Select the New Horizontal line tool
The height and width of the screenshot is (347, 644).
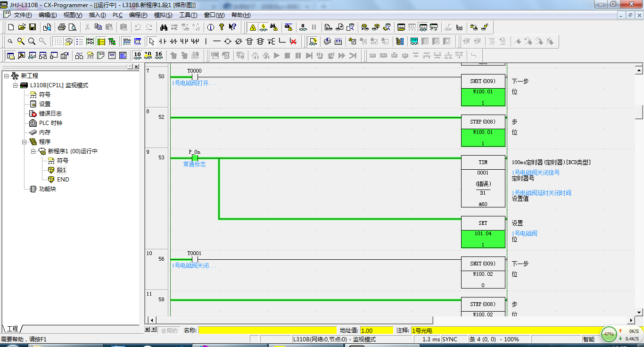[x=216, y=41]
